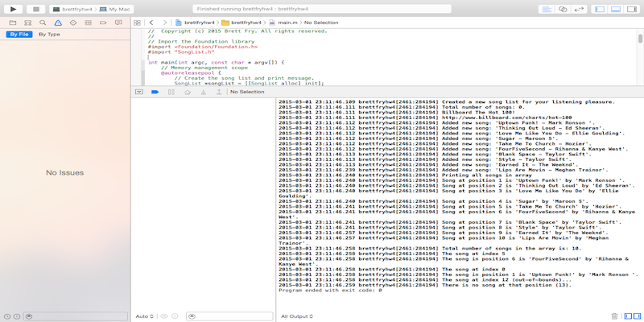Go back in editor history

(x=151, y=23)
